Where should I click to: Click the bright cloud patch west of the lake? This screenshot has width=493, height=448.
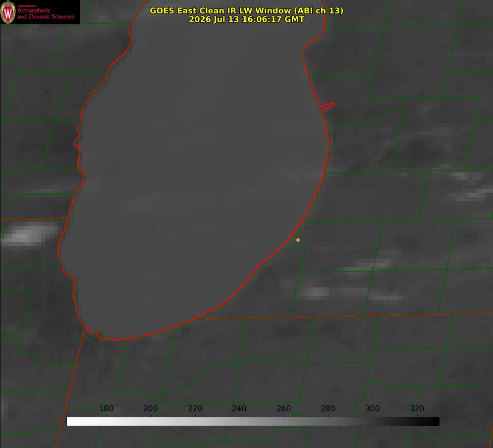30,234
